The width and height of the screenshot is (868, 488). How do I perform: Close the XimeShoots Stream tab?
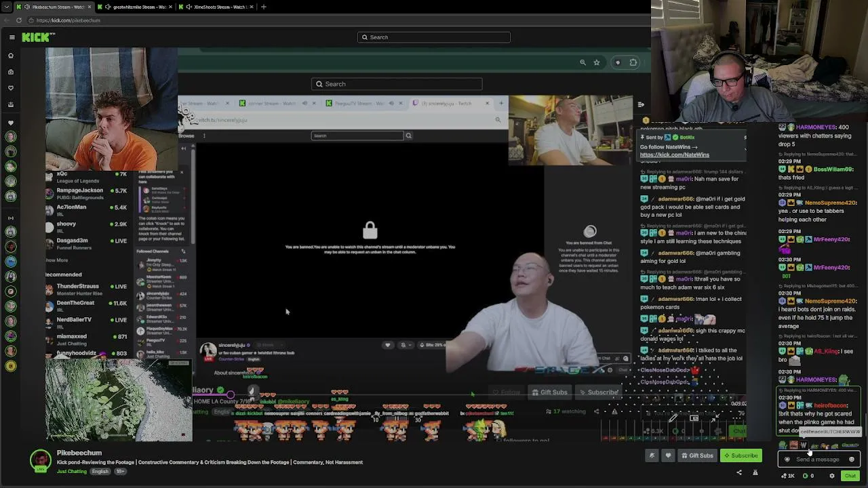(251, 7)
